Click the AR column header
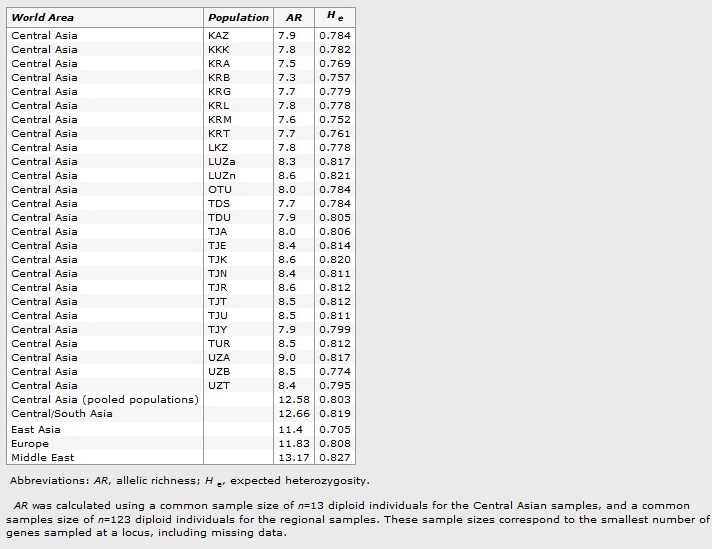The height and width of the screenshot is (549, 712). 294,18
